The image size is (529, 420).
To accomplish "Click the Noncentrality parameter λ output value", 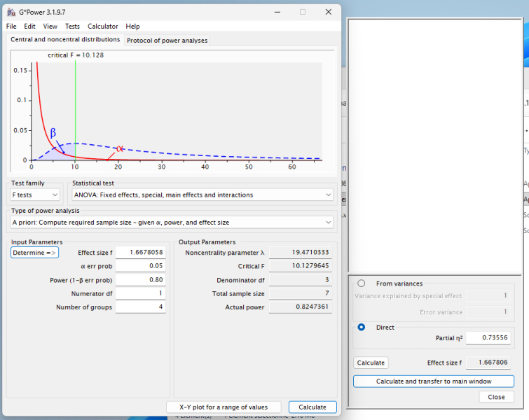I will coord(301,252).
